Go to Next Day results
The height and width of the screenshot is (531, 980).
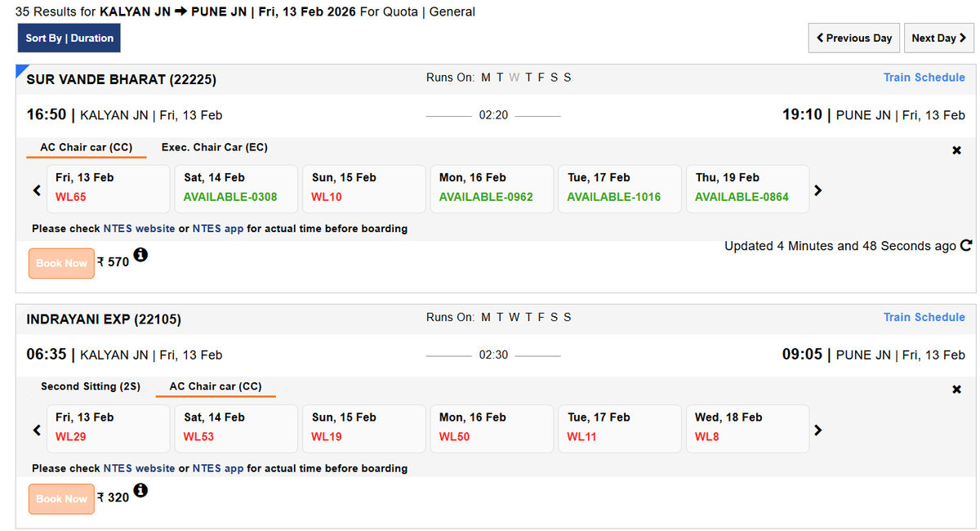pos(939,38)
